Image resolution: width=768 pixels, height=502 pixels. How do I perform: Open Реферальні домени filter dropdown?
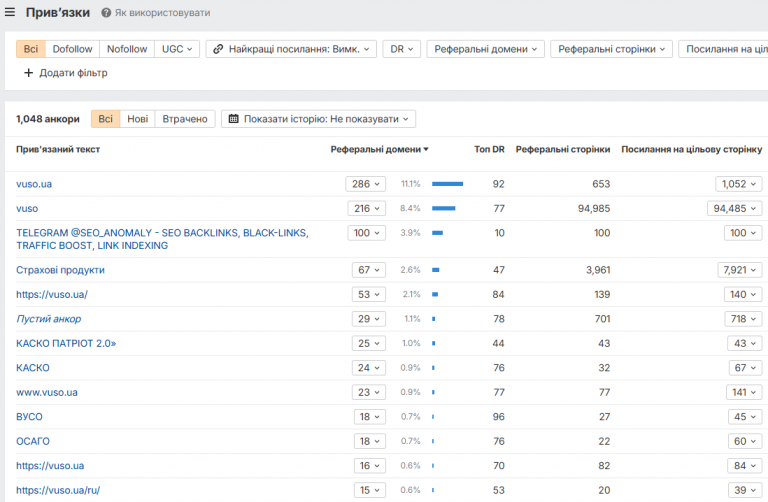485,49
